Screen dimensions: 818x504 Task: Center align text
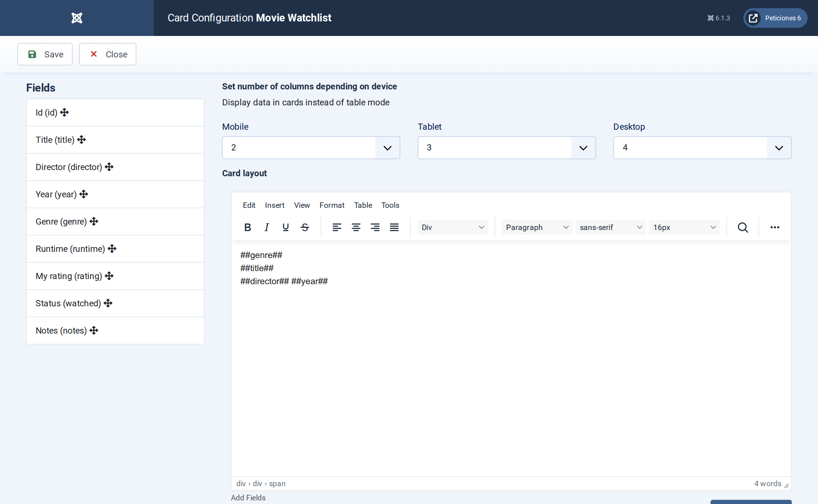click(356, 227)
